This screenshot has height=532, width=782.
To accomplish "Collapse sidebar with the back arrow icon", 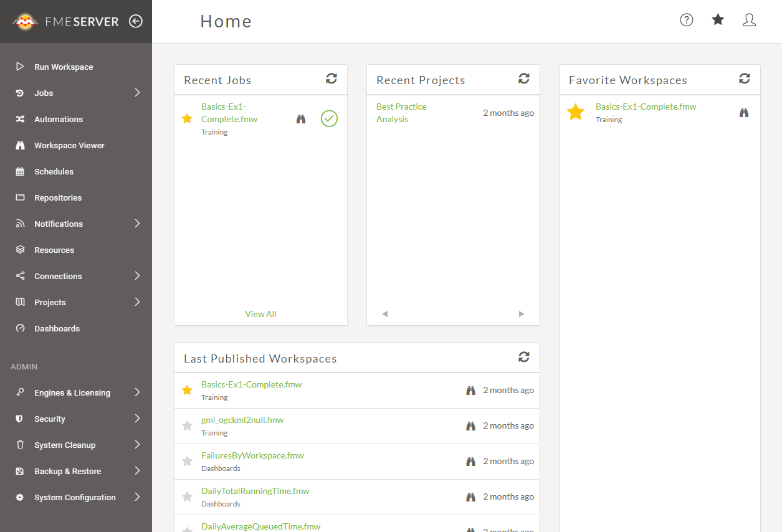I will [x=136, y=21].
